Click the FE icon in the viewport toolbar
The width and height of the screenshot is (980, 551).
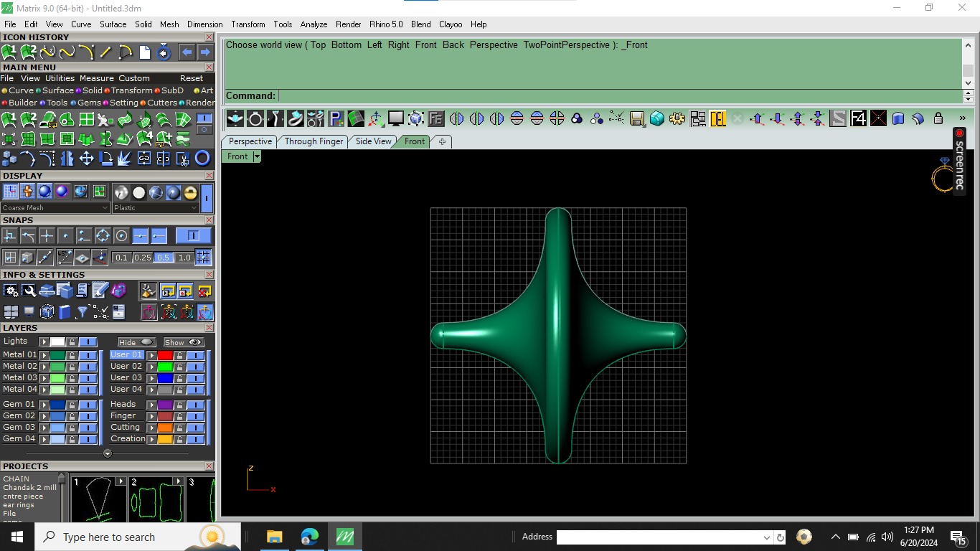click(x=436, y=118)
